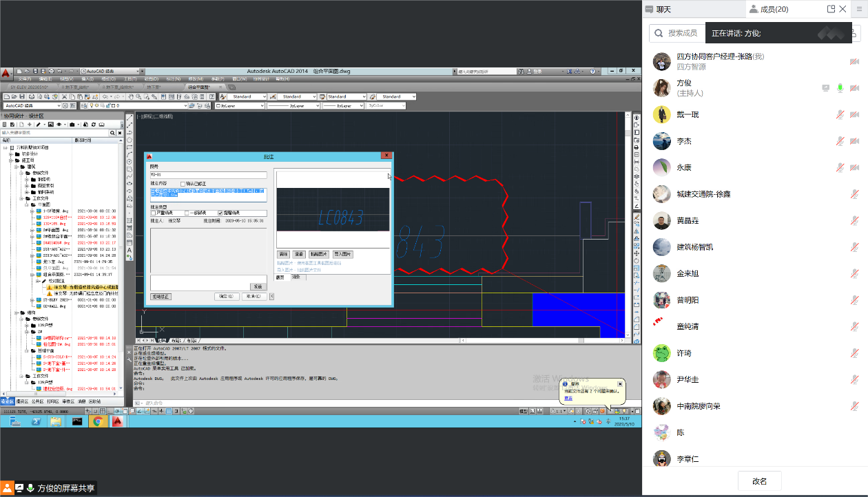Viewport: 868px width, 497px height.
Task: Click the layer properties manager icon
Action: (x=84, y=105)
